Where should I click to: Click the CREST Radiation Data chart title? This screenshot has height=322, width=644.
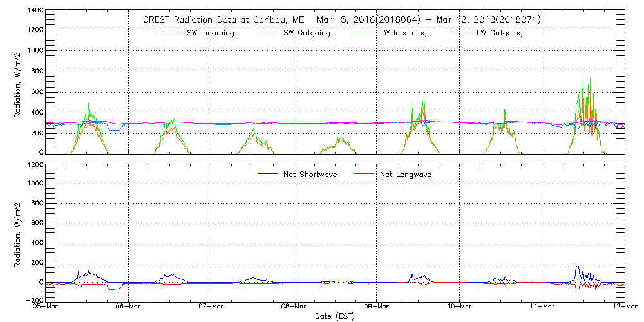pos(341,20)
